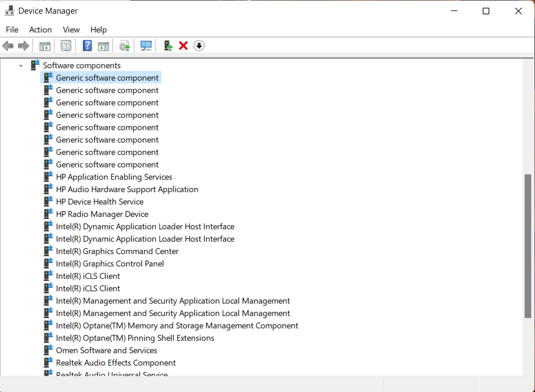The image size is (535, 392).
Task: Click the icon beside Realtek Audio Effects Component
Action: coord(48,362)
